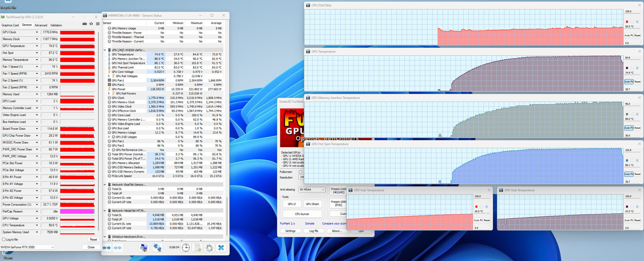Click the GPU-Z title bar app icon
The width and height of the screenshot is (644, 261).
(3, 17)
